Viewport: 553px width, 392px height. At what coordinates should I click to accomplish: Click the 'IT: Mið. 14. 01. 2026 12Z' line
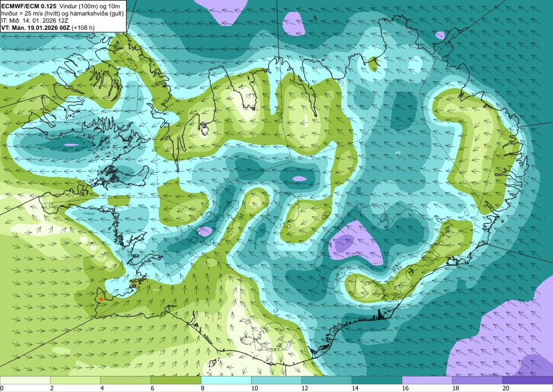point(34,20)
